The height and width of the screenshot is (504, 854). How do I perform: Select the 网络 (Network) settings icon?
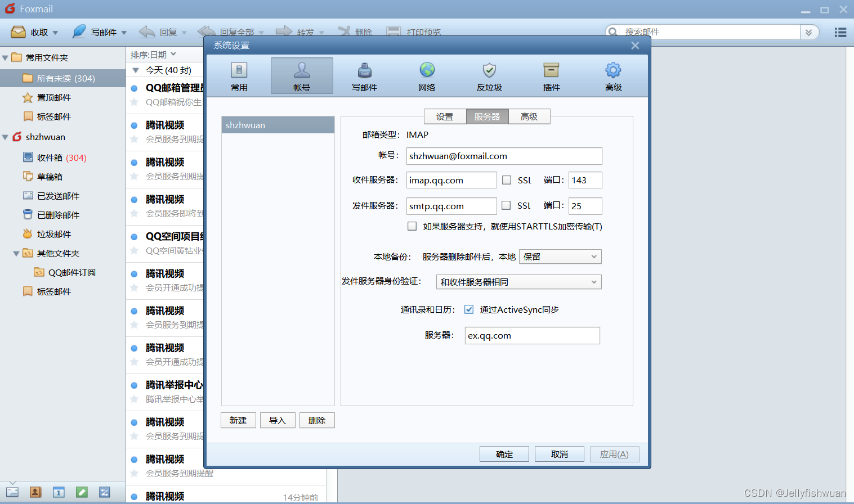(x=426, y=75)
